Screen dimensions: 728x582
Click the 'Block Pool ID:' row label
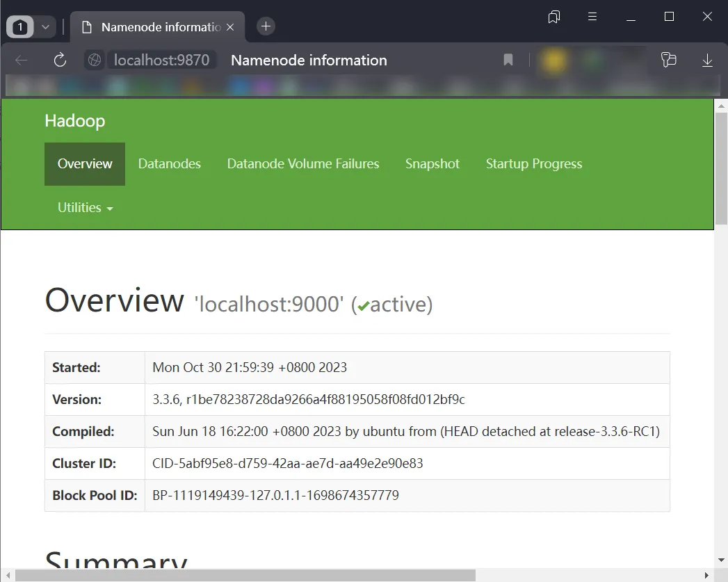coord(95,496)
